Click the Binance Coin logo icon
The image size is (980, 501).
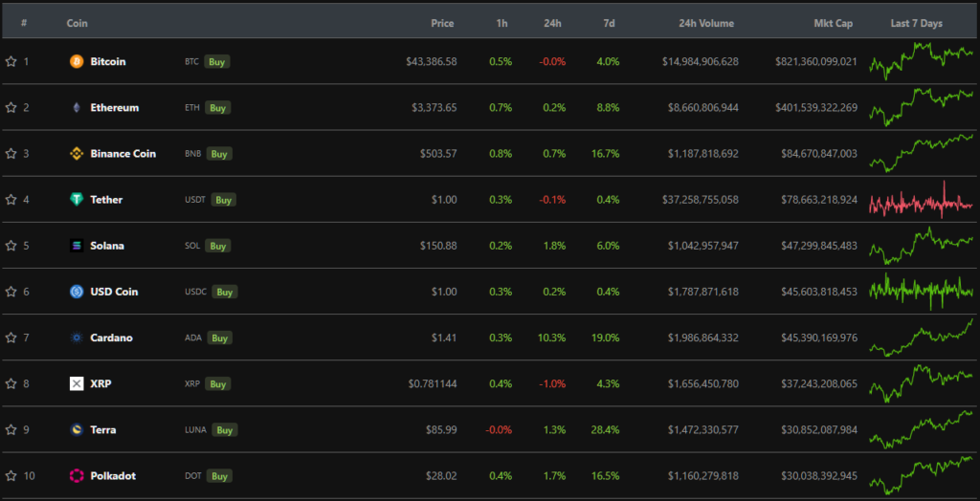pos(77,154)
